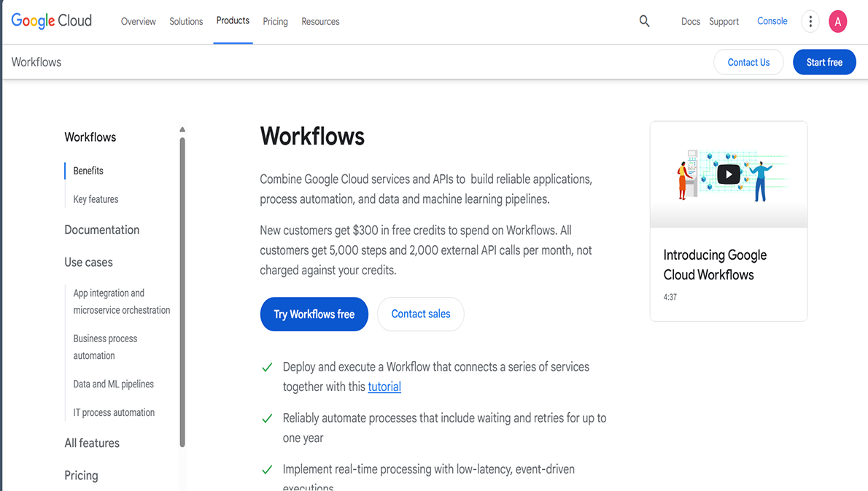The width and height of the screenshot is (868, 491).
Task: Click the Workflows subheader title
Action: [x=36, y=62]
